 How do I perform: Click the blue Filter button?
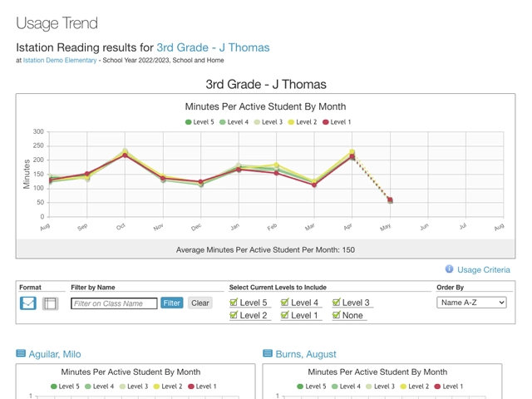[172, 303]
